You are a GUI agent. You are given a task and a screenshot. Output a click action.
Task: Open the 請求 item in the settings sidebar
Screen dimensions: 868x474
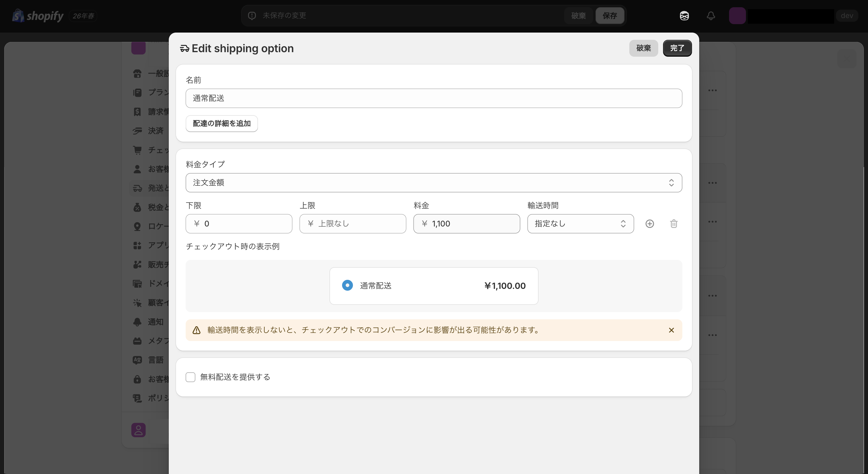(150, 112)
